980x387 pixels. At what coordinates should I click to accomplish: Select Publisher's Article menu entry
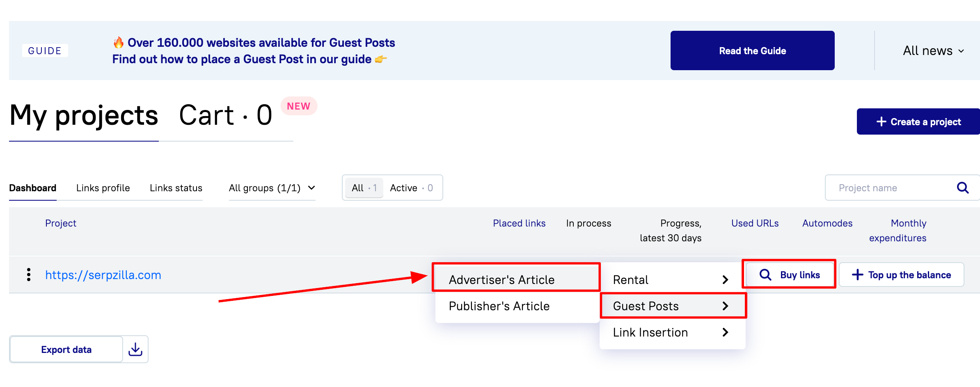tap(517, 306)
